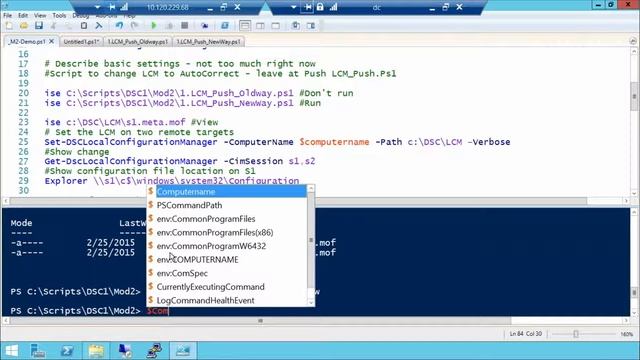Open the View menu

[x=40, y=16]
